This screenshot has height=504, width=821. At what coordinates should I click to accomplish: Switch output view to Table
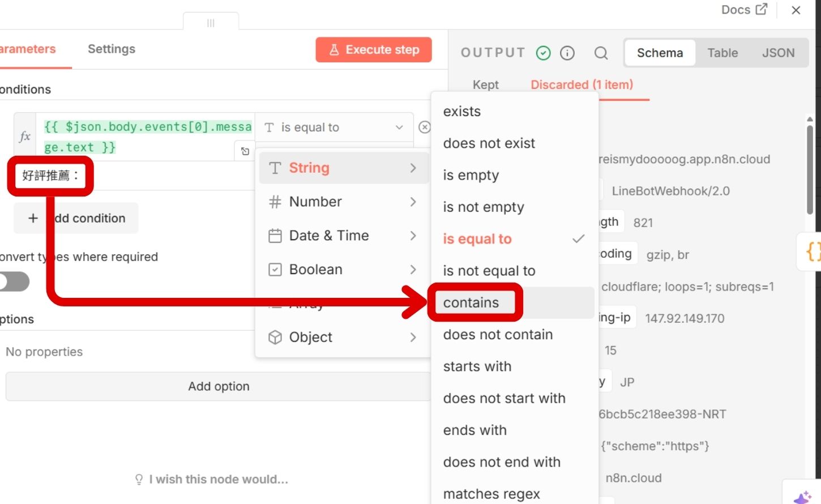[722, 53]
